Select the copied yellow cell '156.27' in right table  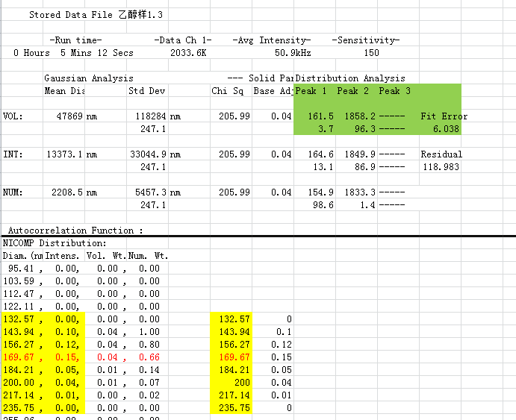coord(231,345)
